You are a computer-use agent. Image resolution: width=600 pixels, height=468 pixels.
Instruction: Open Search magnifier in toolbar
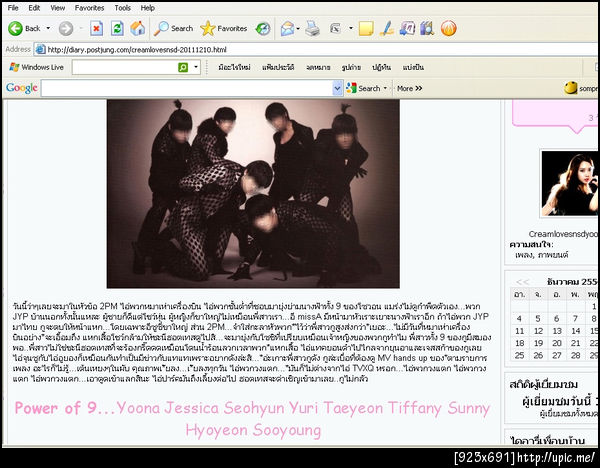tap(173, 28)
